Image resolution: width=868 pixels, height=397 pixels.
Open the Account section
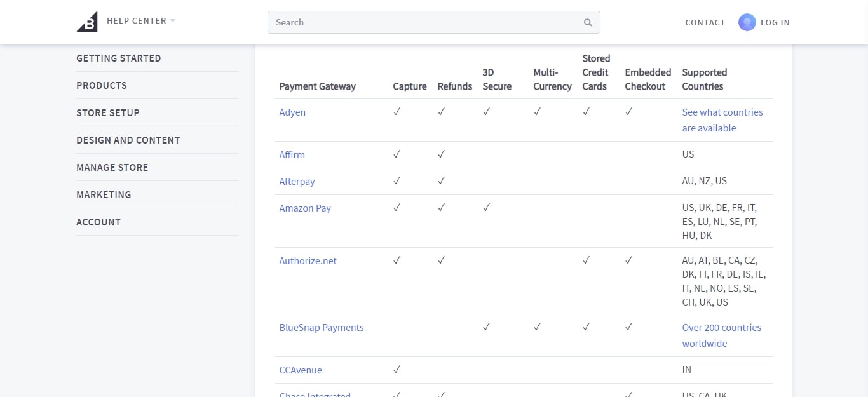tap(98, 222)
